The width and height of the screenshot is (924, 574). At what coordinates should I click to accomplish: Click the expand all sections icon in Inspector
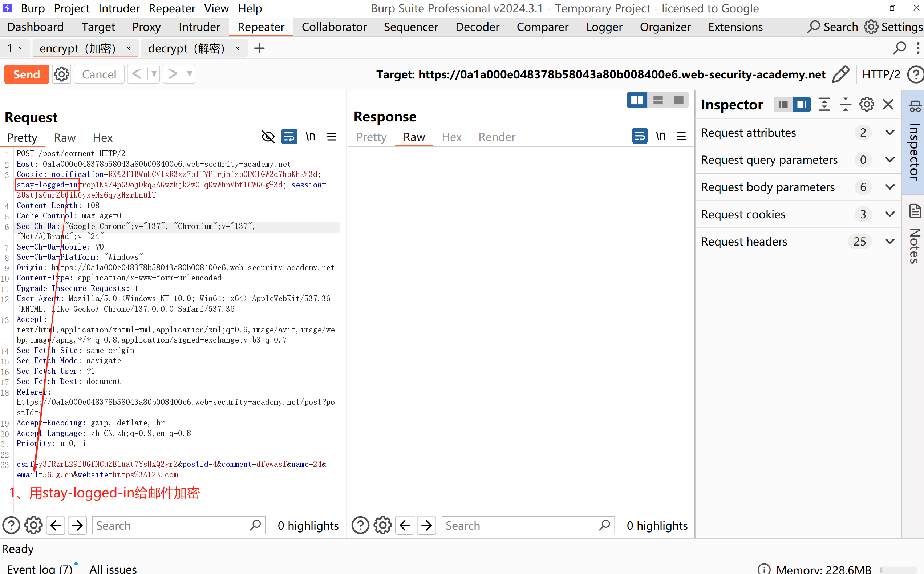pyautogui.click(x=824, y=104)
